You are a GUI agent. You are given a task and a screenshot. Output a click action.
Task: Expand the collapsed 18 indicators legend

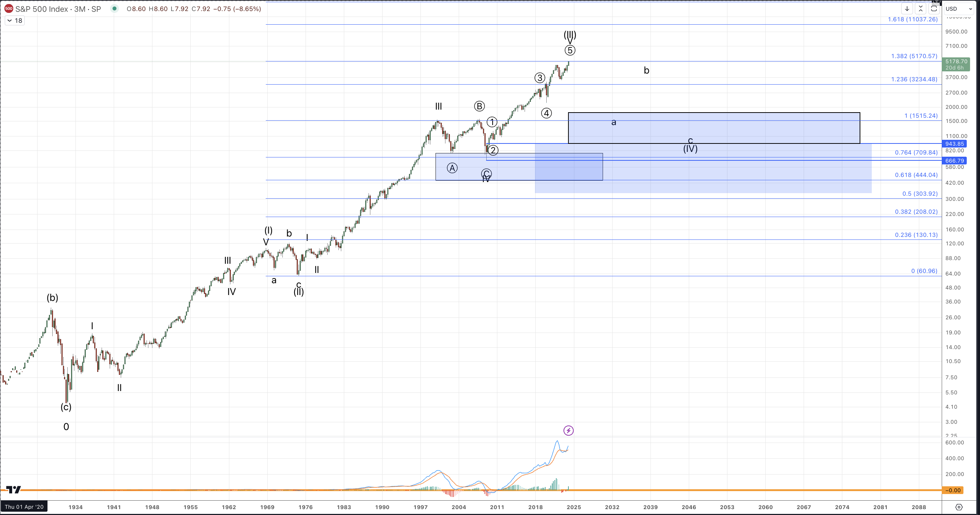point(15,21)
